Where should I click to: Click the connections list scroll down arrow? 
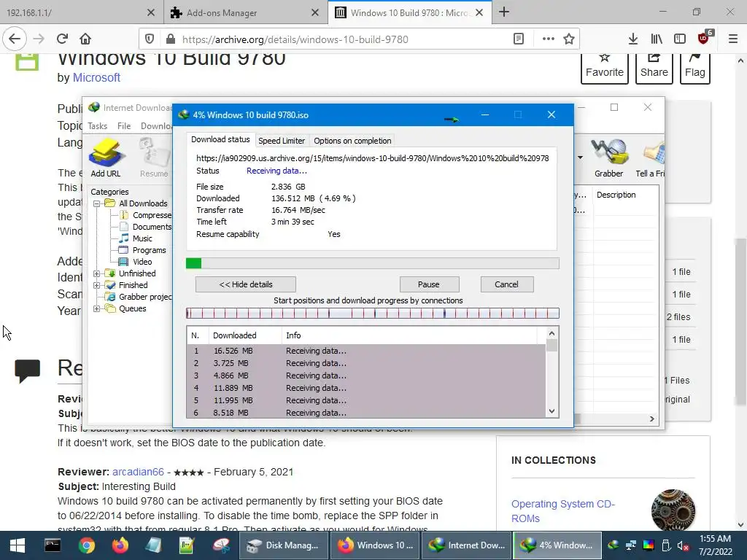(551, 411)
